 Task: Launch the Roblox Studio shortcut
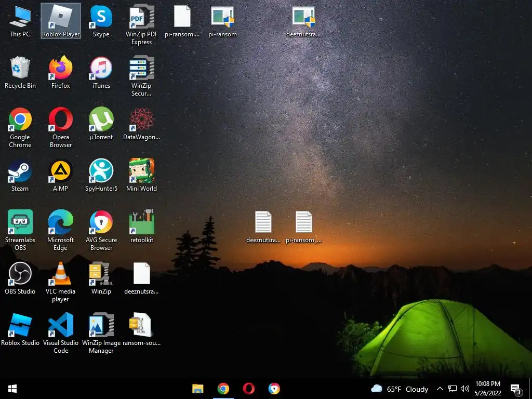[20, 330]
